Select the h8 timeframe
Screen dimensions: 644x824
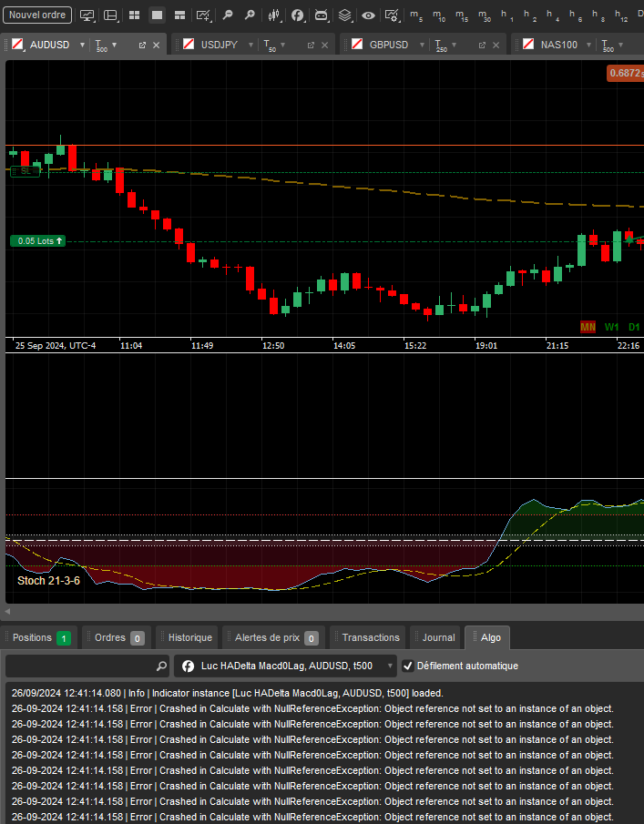pos(598,15)
